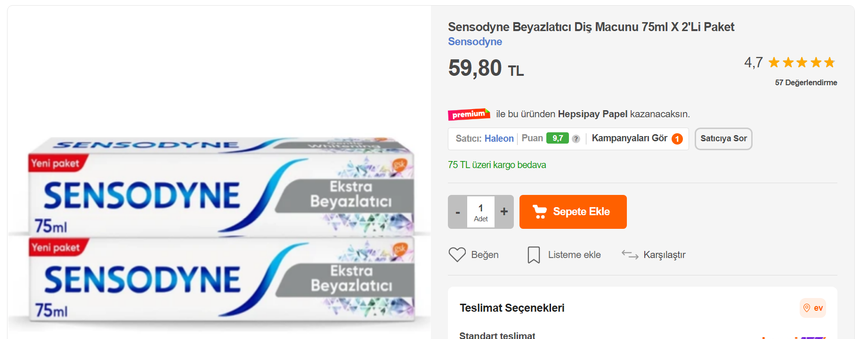This screenshot has width=868, height=339.
Task: Select Karşılaştır to compare products
Action: 664,255
